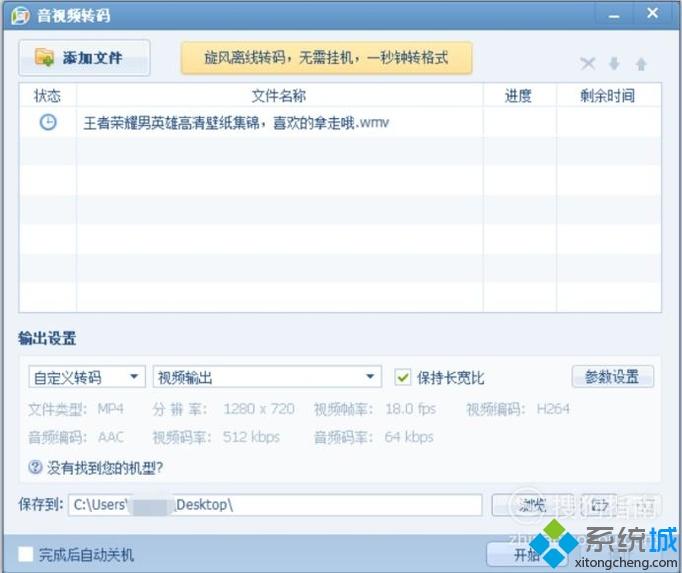This screenshot has width=682, height=573.
Task: Click the move down arrow icon
Action: [x=614, y=64]
